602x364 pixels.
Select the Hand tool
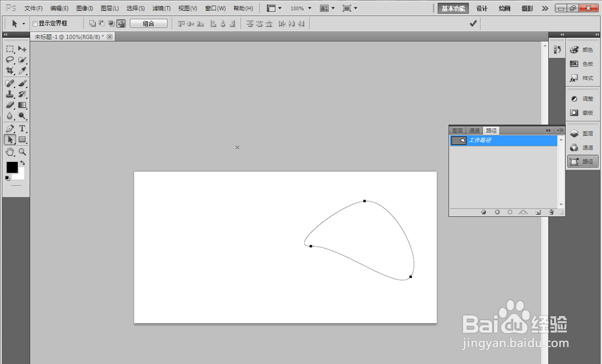(x=10, y=152)
